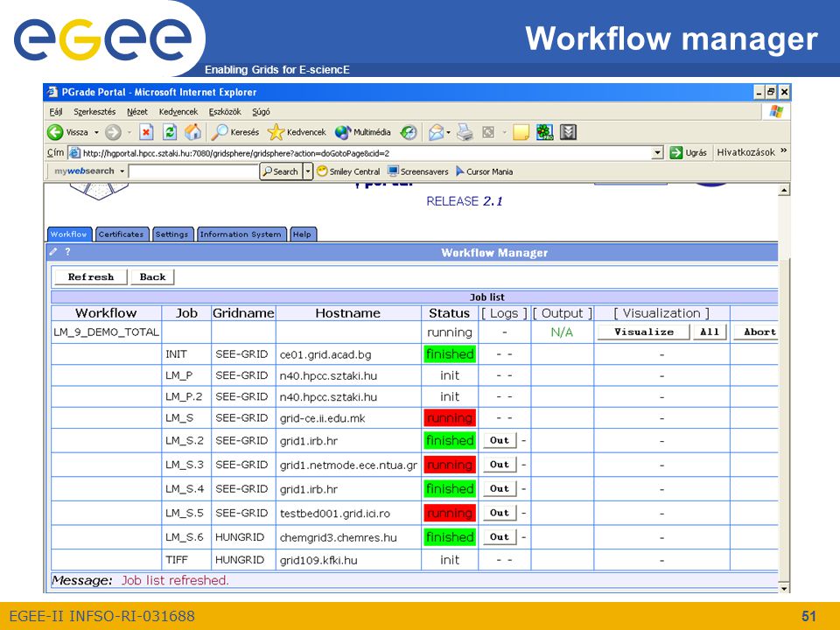Open the browser history icon

409,132
